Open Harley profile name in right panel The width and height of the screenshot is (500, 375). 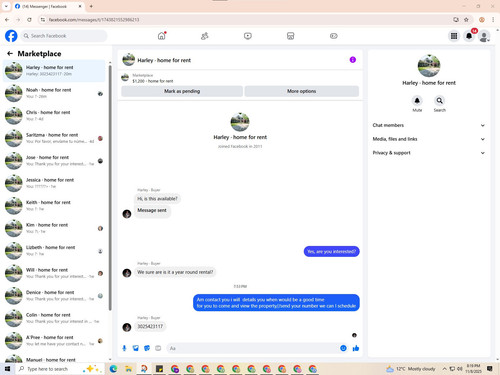coord(429,83)
